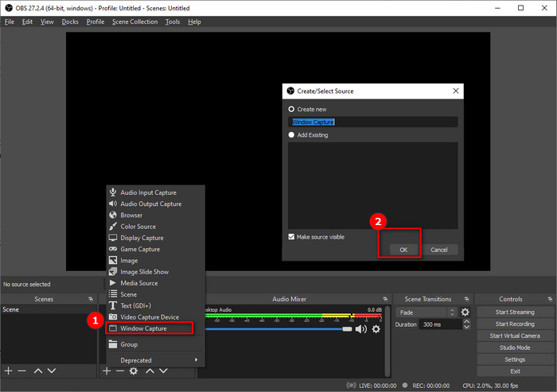557x392 pixels.
Task: Move source up with Sources arrow icon
Action: [x=150, y=371]
